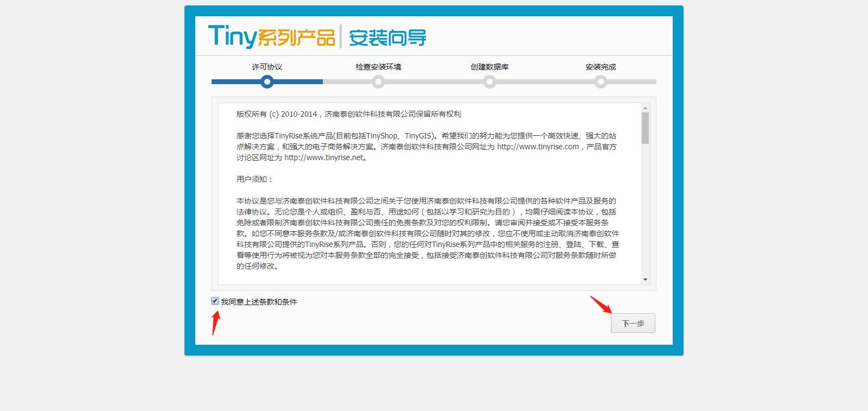868x411 pixels.
Task: Uncheck the 我同意上述条款和条件 checkbox
Action: point(215,301)
